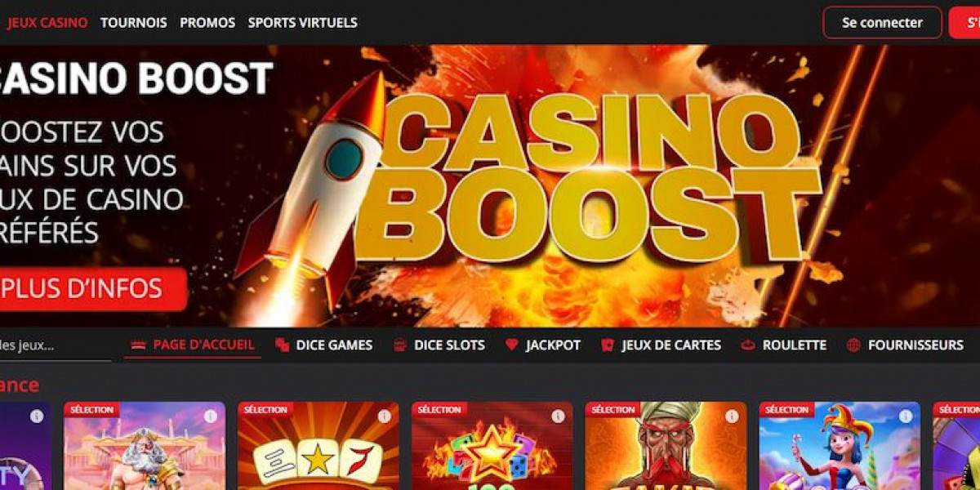Go to Sports Virtuels section
Viewport: 980px width, 490px height.
click(303, 23)
